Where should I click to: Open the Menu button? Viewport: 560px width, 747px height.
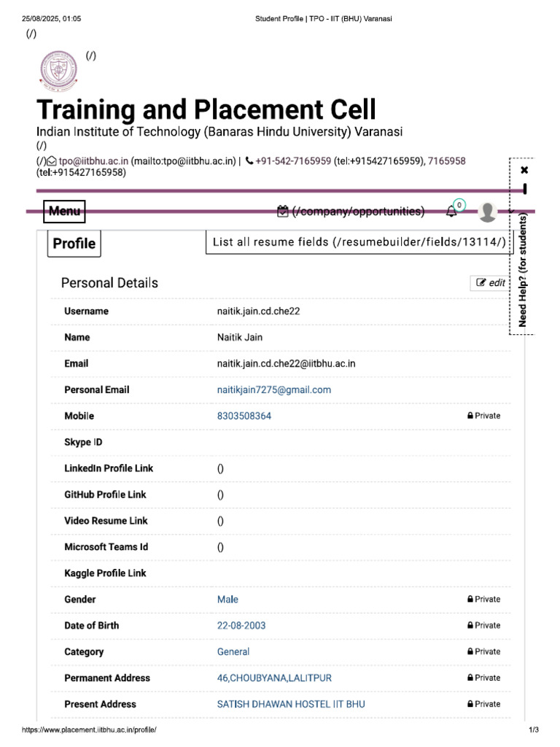pos(64,211)
